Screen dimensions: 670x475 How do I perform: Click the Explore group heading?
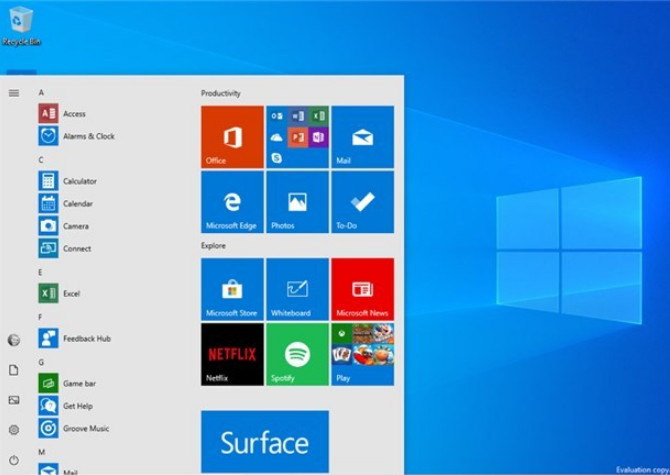[213, 246]
